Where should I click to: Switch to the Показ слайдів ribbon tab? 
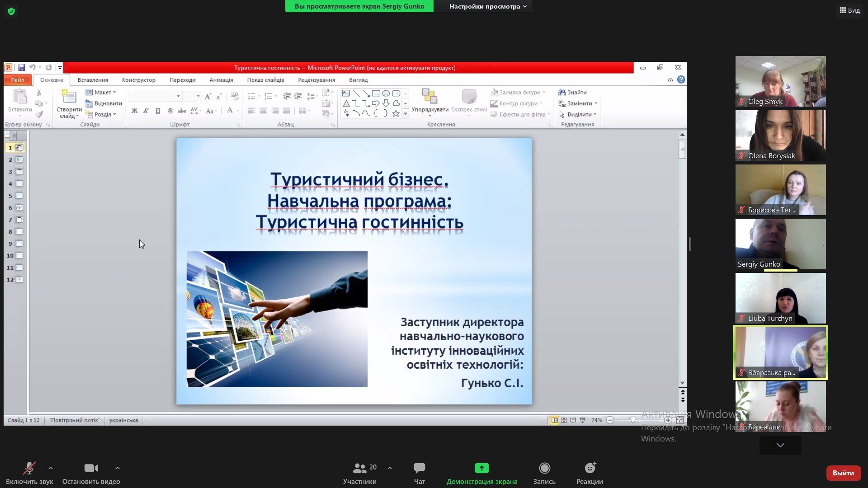[265, 80]
